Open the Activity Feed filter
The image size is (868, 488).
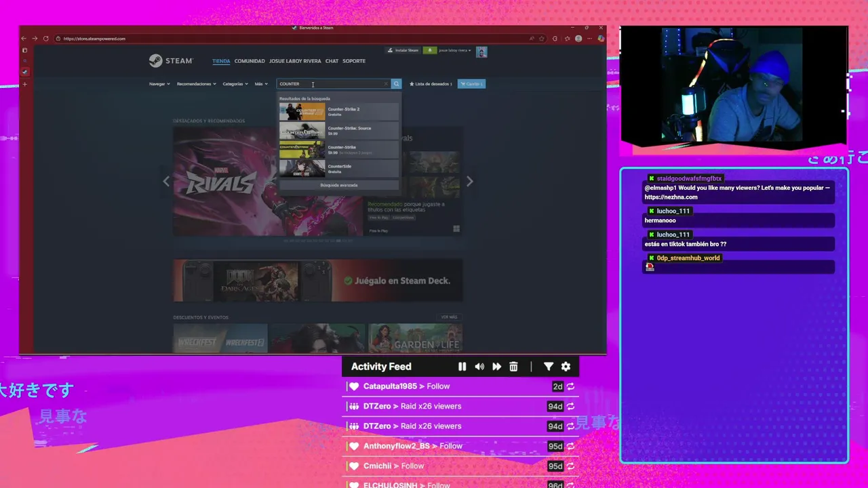click(x=549, y=367)
